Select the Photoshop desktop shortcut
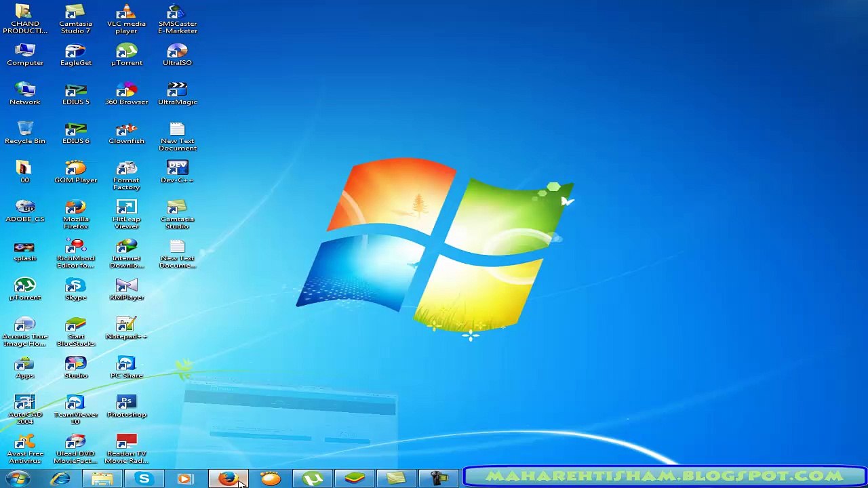Screen dimensions: 868x488 tap(126, 407)
